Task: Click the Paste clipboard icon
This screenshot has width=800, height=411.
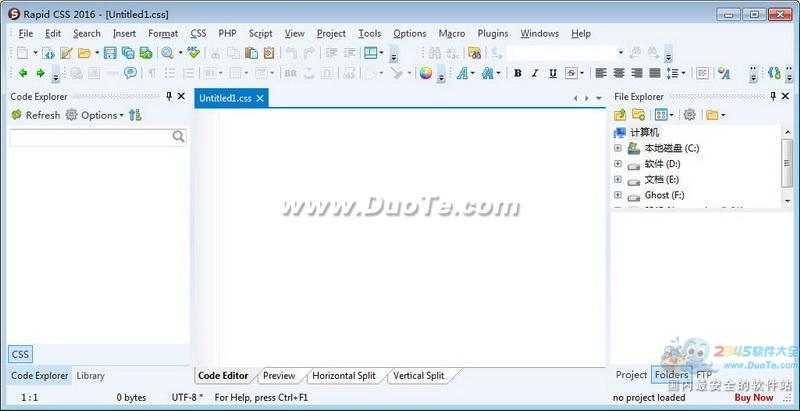Action: point(251,53)
